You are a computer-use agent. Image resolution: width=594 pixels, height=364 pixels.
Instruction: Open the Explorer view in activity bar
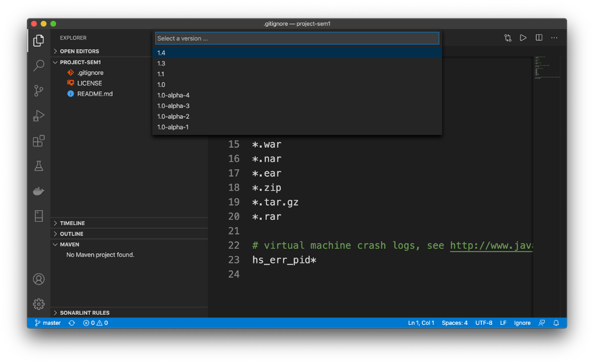coord(38,40)
